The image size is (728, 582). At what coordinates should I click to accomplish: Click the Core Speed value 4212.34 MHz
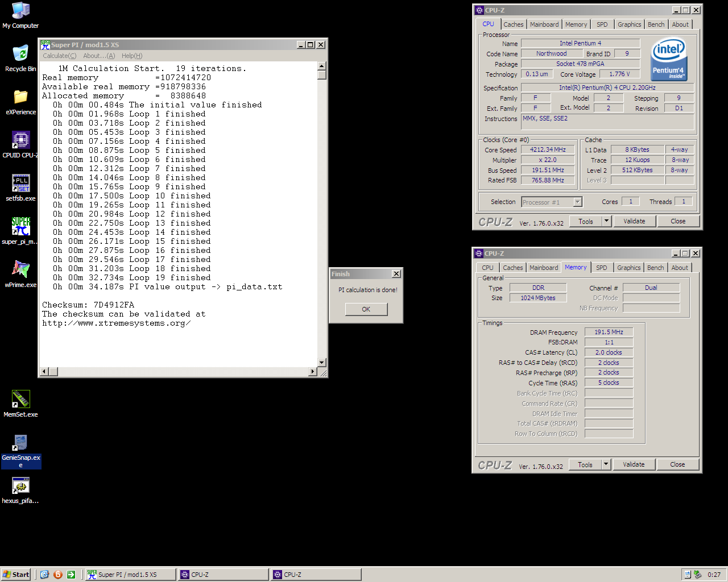click(548, 149)
